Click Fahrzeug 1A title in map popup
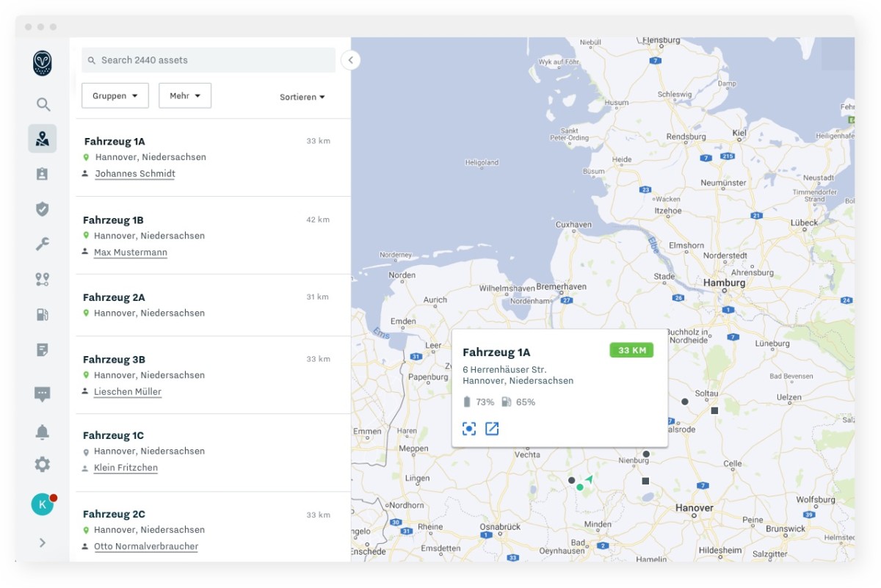This screenshot has height=588, width=881. pyautogui.click(x=496, y=352)
